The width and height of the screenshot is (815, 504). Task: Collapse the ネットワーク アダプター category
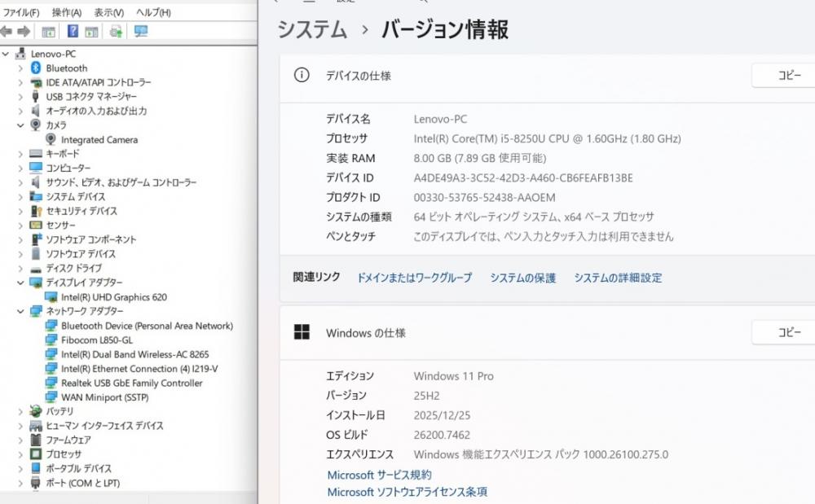pos(20,311)
